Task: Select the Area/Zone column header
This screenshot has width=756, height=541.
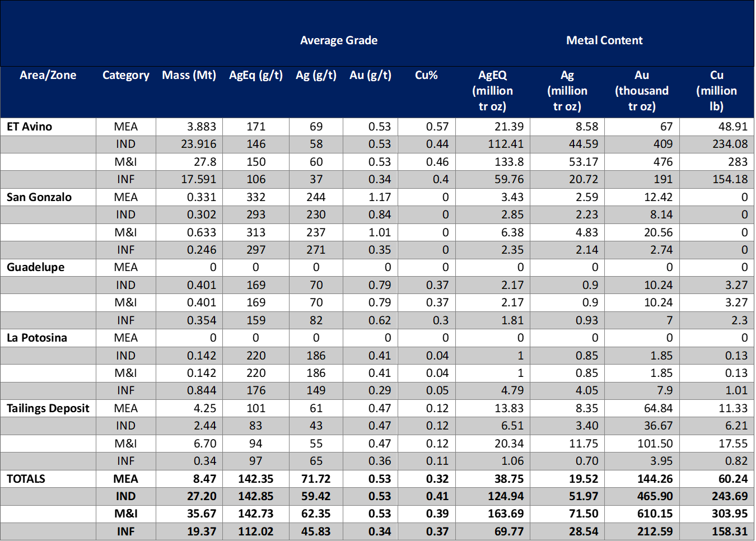Action: coord(48,75)
